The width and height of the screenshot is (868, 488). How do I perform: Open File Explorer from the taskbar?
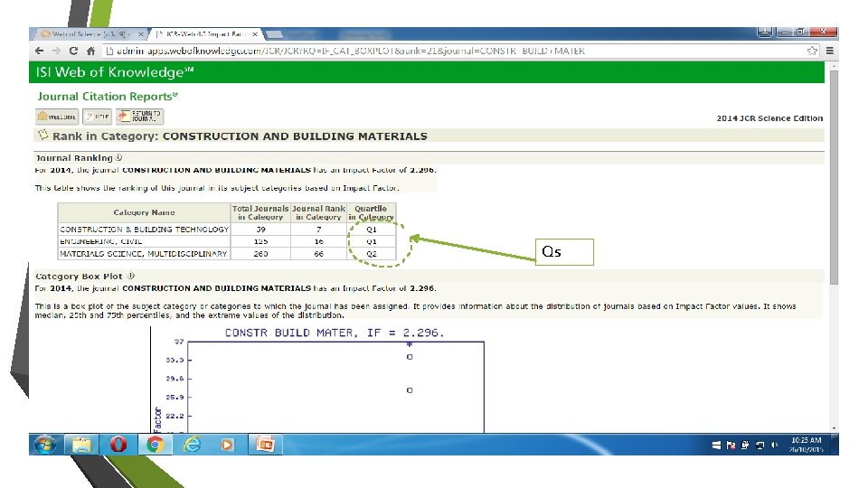(82, 445)
